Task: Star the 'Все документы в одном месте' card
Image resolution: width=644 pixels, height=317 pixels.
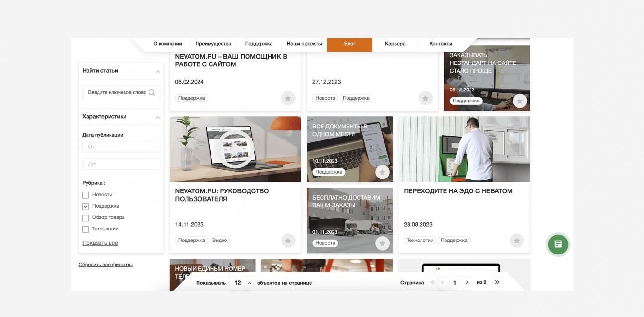Action: point(383,172)
